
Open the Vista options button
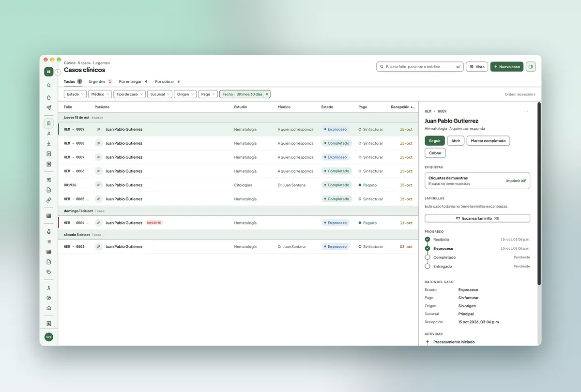[x=477, y=67]
